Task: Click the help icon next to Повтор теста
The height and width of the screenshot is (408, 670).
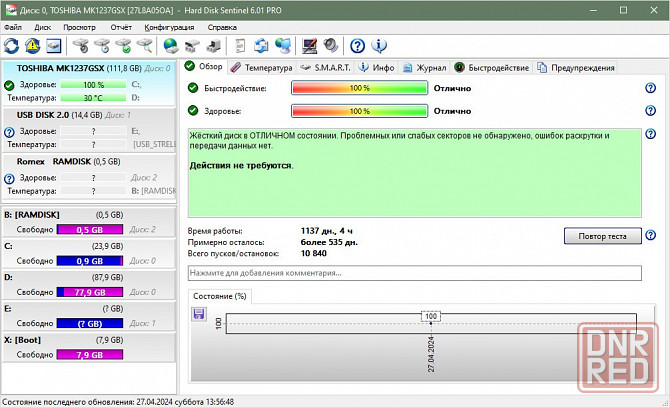Action: coord(650,235)
